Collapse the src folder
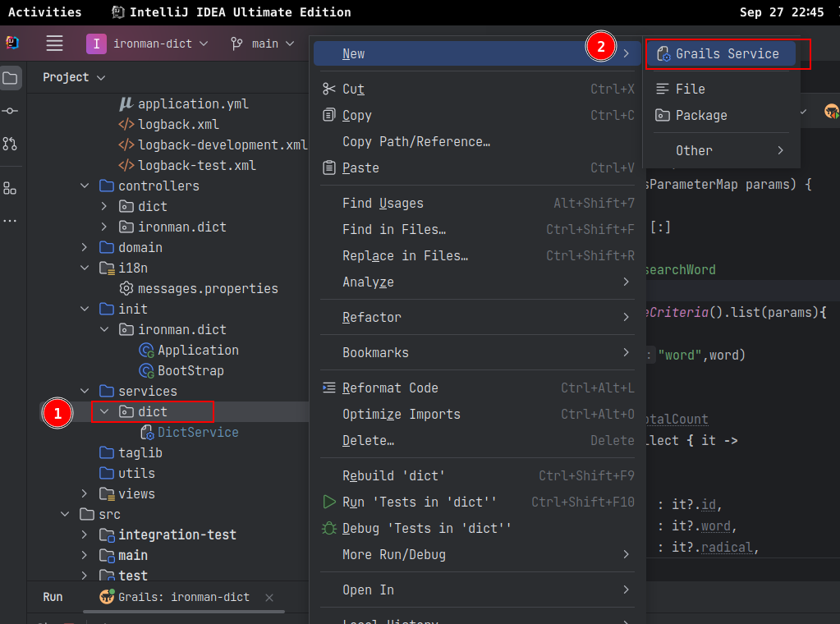Viewport: 840px width, 624px height. (65, 514)
